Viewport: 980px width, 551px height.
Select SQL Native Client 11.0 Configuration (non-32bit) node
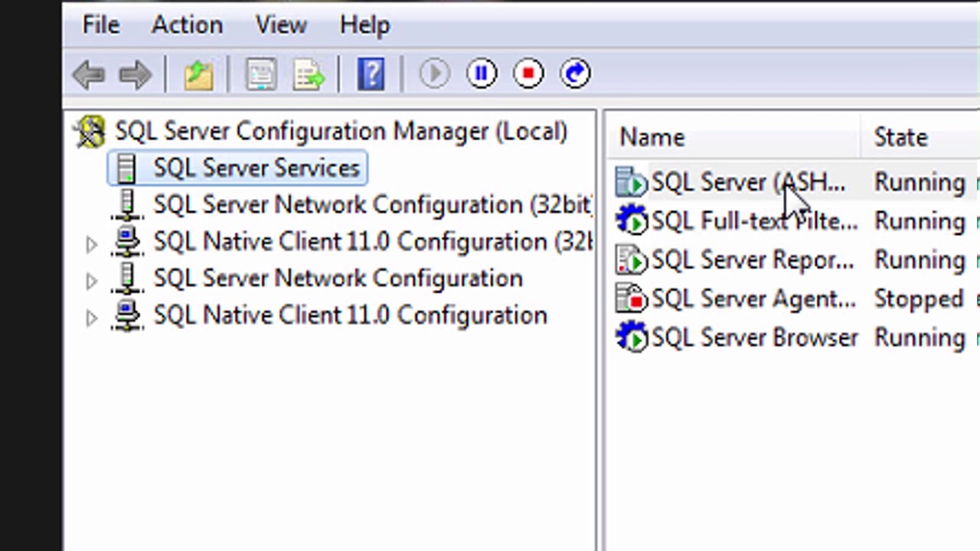point(350,315)
